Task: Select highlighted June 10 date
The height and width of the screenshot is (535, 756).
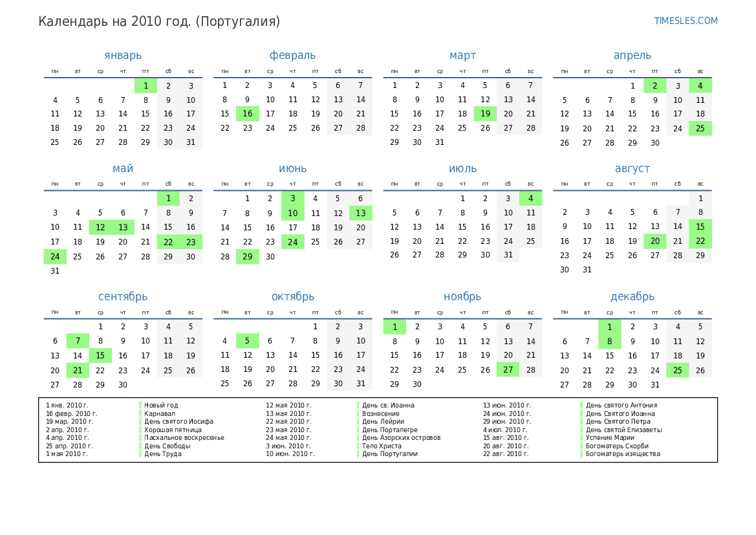Action: click(x=293, y=213)
